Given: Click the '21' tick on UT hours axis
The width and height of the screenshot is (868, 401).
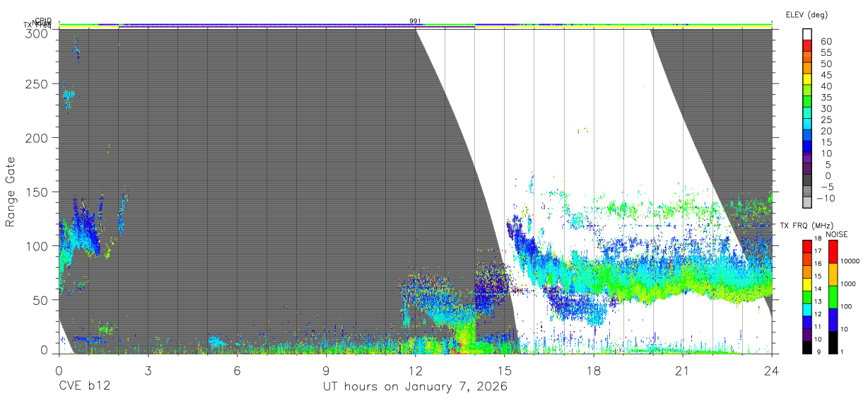Looking at the screenshot, I should (682, 370).
